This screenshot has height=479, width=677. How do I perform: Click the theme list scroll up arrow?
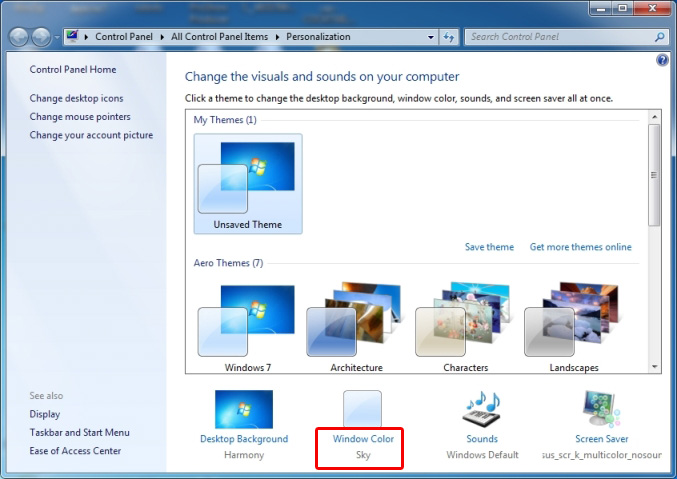655,117
